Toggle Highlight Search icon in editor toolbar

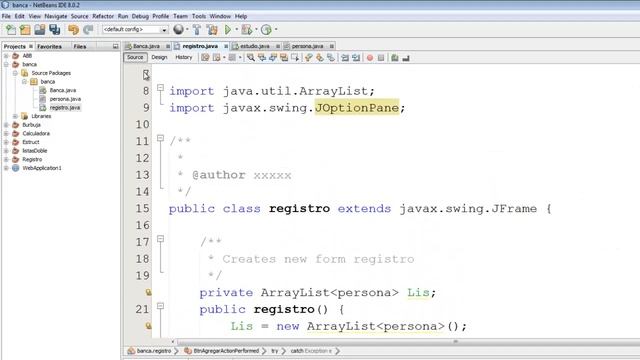pos(284,58)
